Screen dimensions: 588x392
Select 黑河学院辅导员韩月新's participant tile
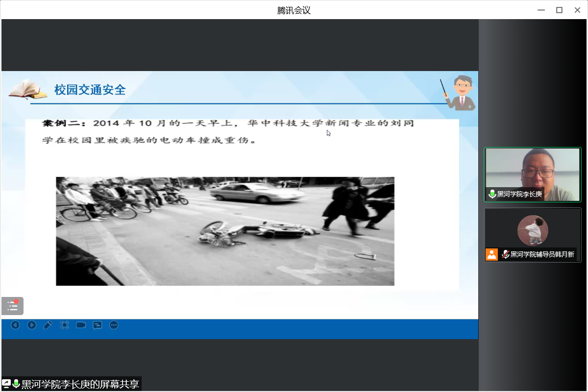point(533,235)
